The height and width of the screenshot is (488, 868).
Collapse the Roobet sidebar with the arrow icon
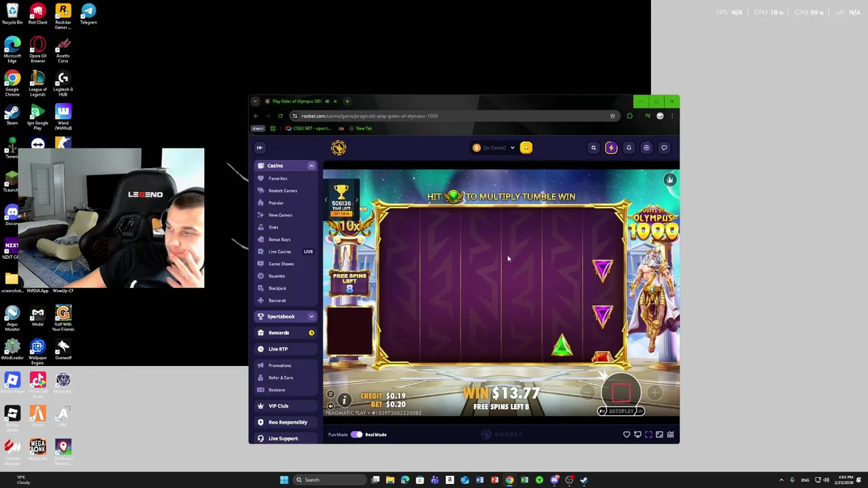[259, 148]
